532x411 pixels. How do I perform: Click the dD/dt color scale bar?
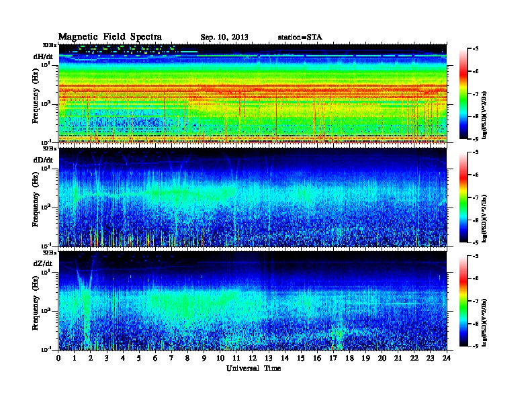(x=463, y=197)
